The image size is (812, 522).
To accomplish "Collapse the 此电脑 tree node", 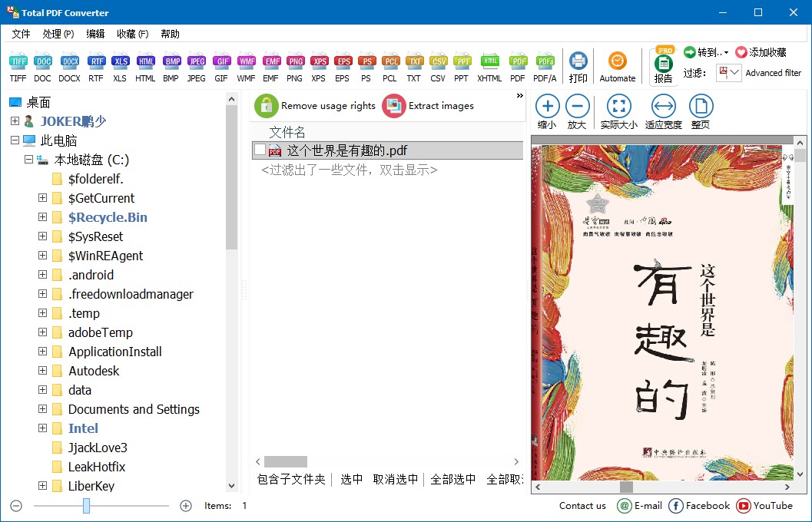I will point(15,140).
